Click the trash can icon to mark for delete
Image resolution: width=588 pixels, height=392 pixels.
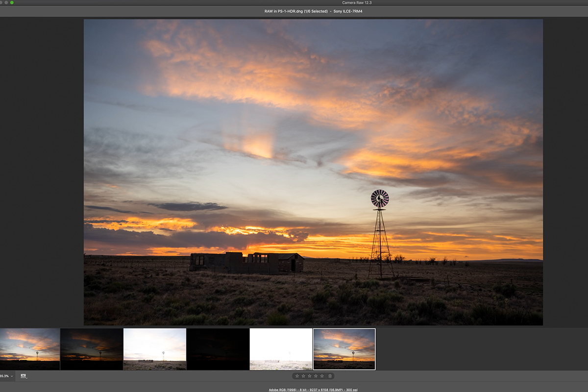(x=330, y=376)
